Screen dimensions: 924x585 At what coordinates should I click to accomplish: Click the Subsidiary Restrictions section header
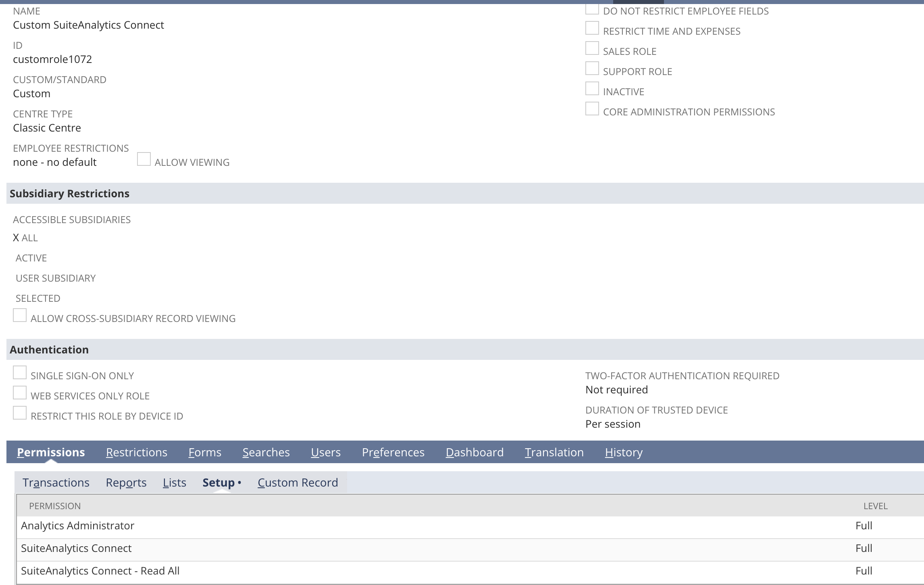click(465, 193)
